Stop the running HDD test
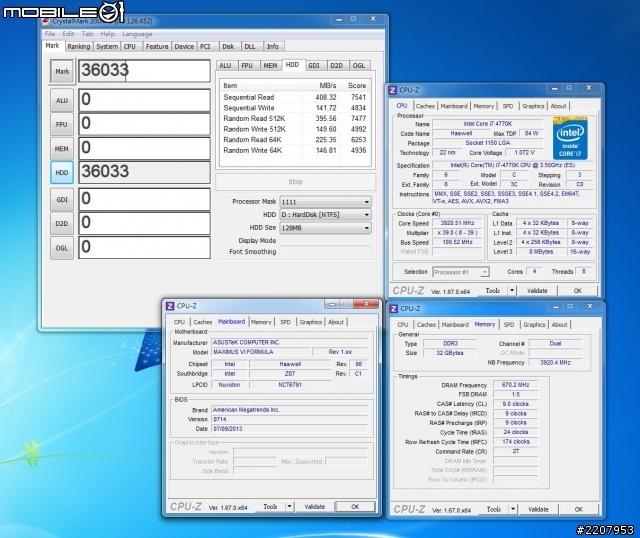640x538 pixels. [x=296, y=182]
